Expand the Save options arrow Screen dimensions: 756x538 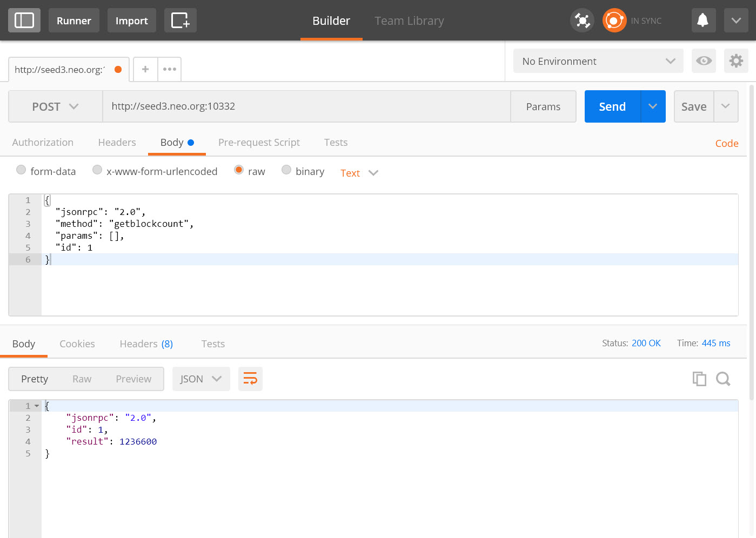pos(726,106)
